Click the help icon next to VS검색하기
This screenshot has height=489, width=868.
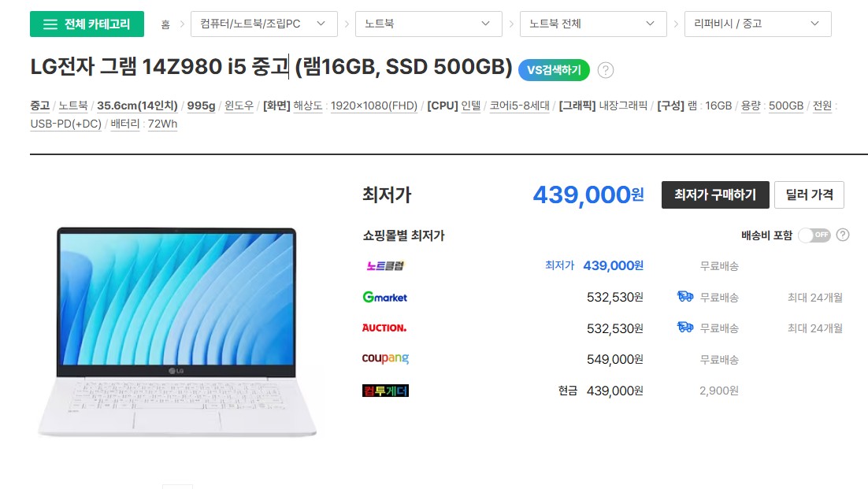606,70
